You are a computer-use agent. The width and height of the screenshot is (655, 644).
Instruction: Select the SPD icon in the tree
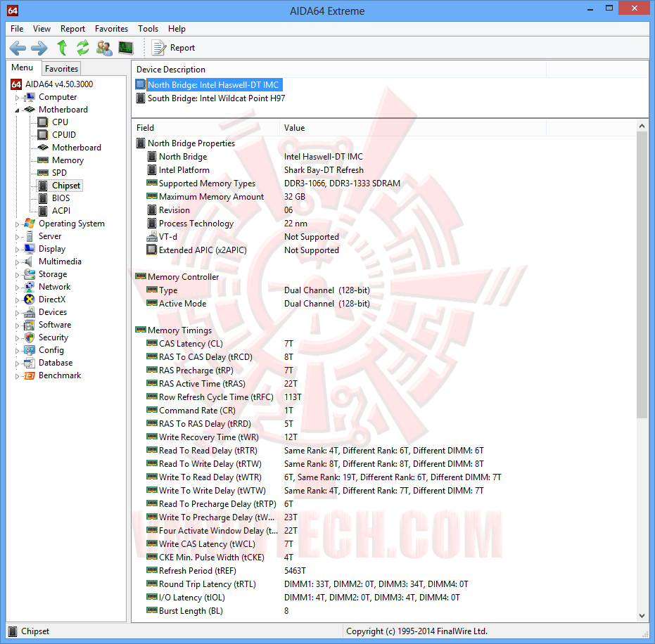[43, 173]
